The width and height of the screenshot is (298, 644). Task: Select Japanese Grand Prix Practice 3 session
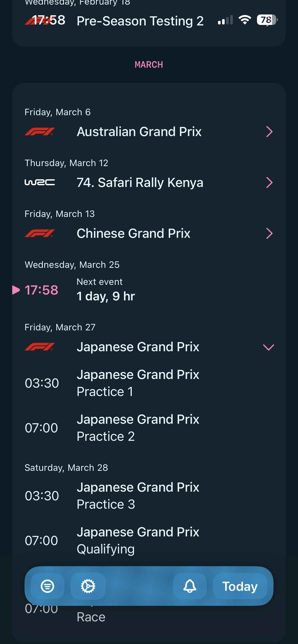(x=138, y=496)
